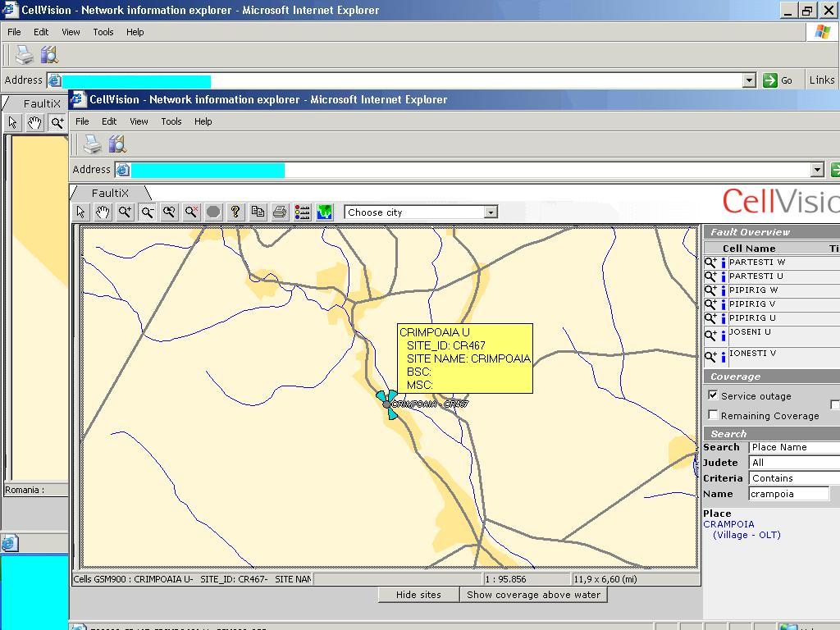Expand the front window address bar dropdown
Viewport: 840px width, 630px height.
coord(817,170)
